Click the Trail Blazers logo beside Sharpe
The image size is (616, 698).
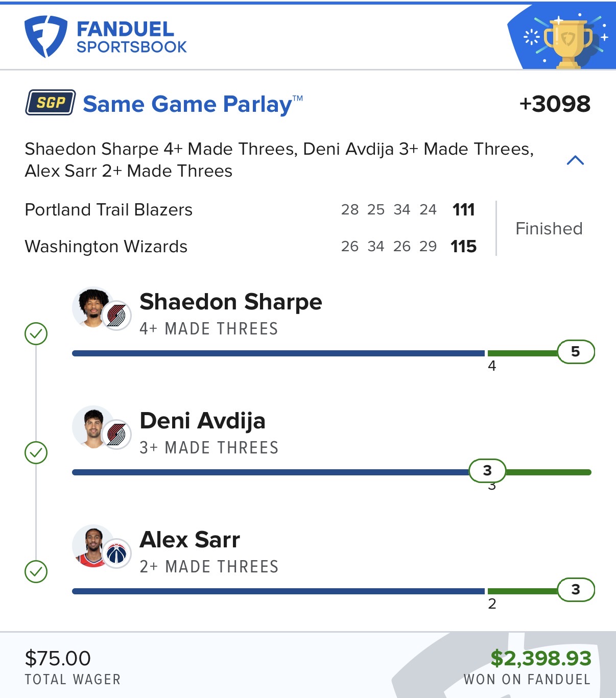pyautogui.click(x=116, y=316)
